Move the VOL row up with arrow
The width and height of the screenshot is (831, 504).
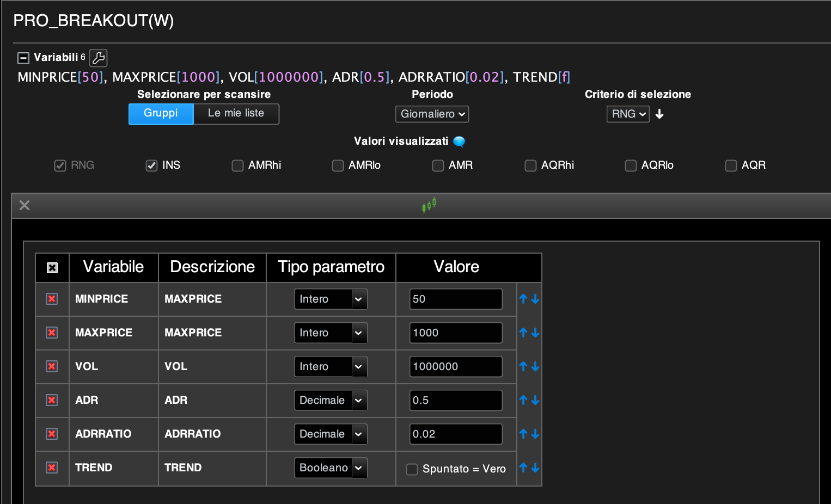point(523,366)
